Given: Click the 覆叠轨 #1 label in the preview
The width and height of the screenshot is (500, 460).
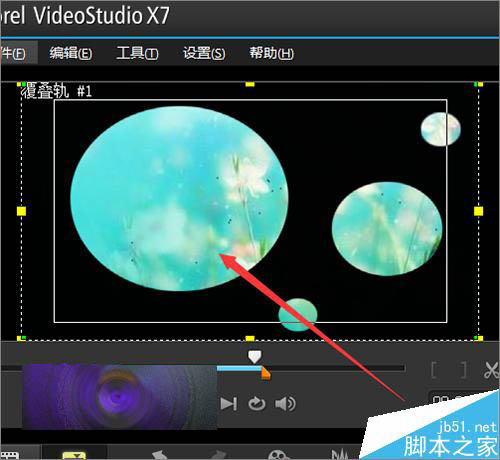Looking at the screenshot, I should pyautogui.click(x=57, y=91).
